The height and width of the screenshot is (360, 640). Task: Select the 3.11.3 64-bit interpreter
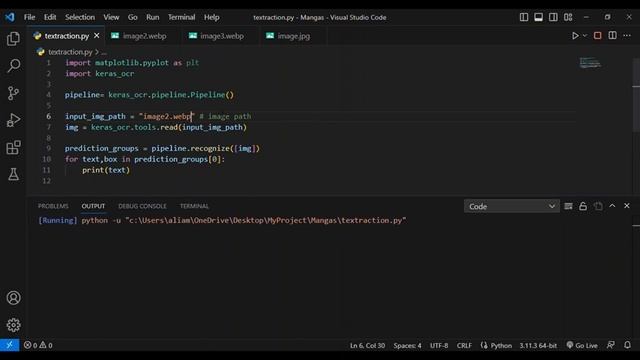click(538, 345)
